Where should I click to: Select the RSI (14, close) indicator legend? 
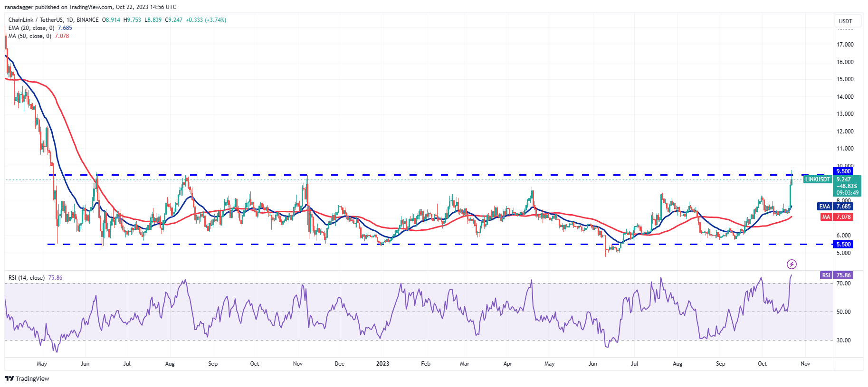click(x=27, y=278)
